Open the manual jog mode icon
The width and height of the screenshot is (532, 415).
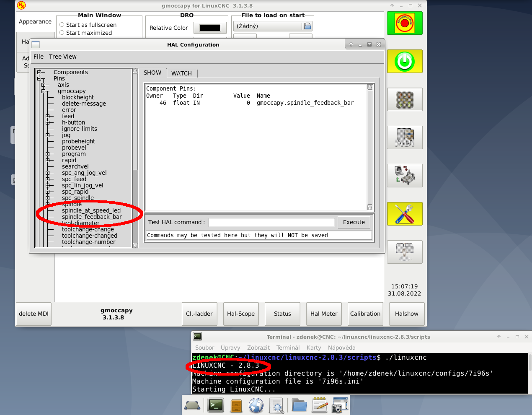405,99
